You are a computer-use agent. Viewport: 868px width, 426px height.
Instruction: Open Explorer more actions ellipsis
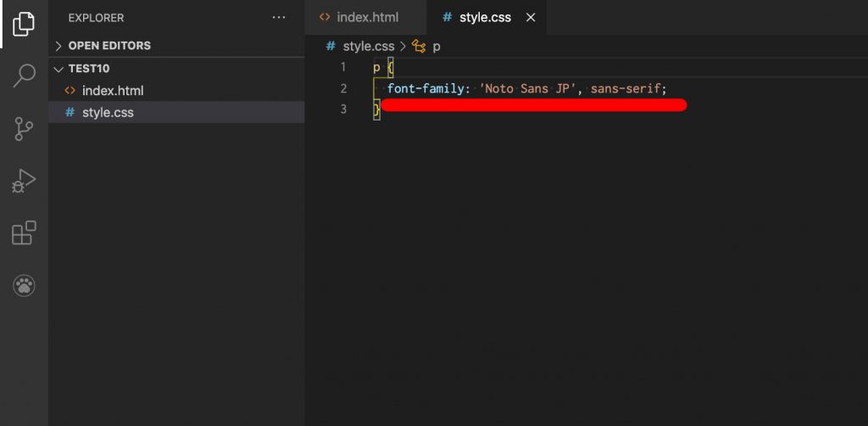279,18
